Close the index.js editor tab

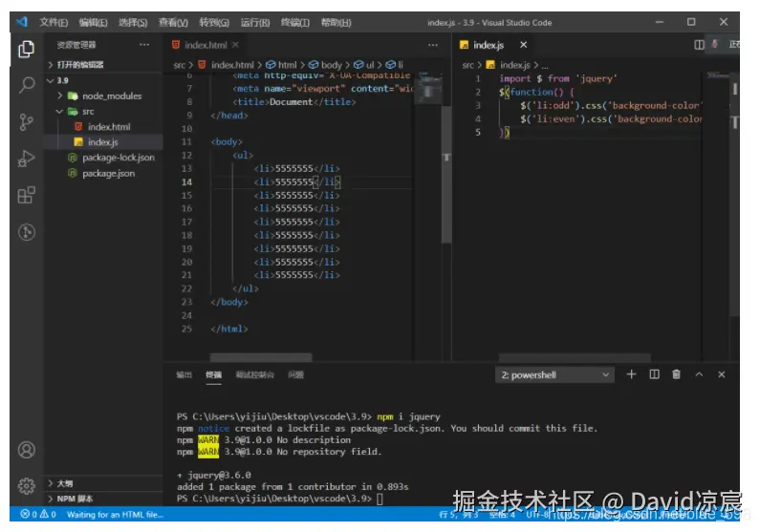coord(523,45)
